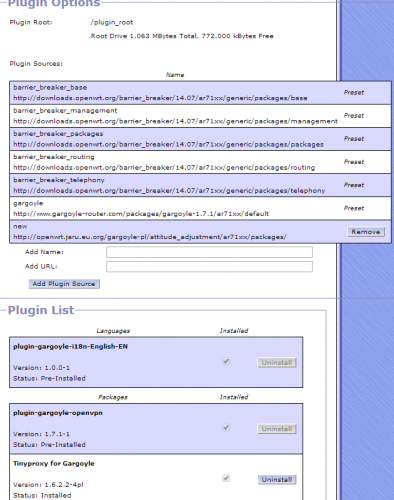Focus the Add Name input field
The width and height of the screenshot is (394, 500).
(x=209, y=252)
